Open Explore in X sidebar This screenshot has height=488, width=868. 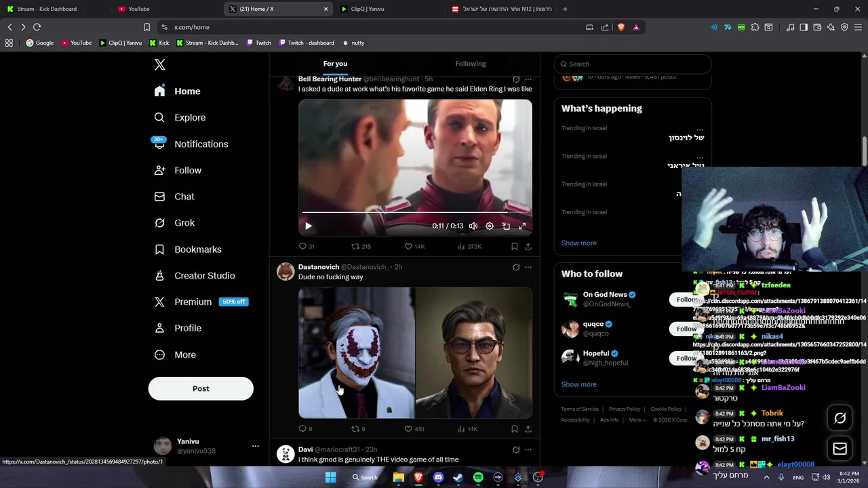click(180, 117)
